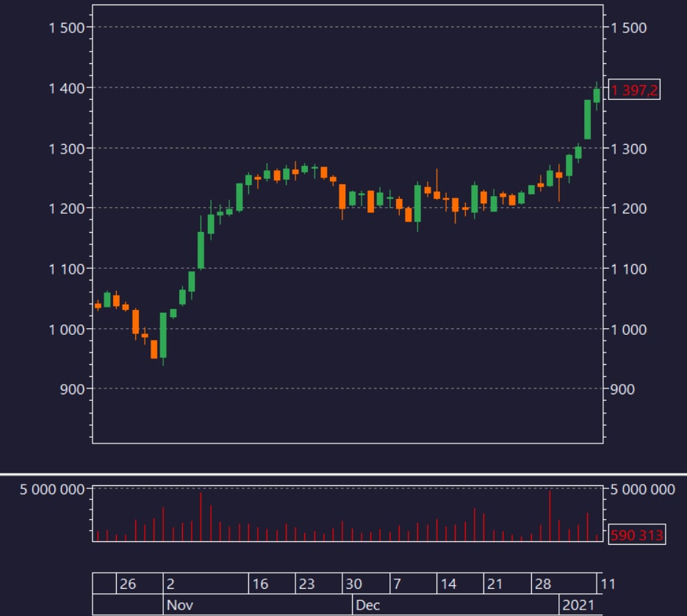Viewport: 687px width, 616px height.
Task: Select date 23 on the time axis
Action: (x=306, y=584)
